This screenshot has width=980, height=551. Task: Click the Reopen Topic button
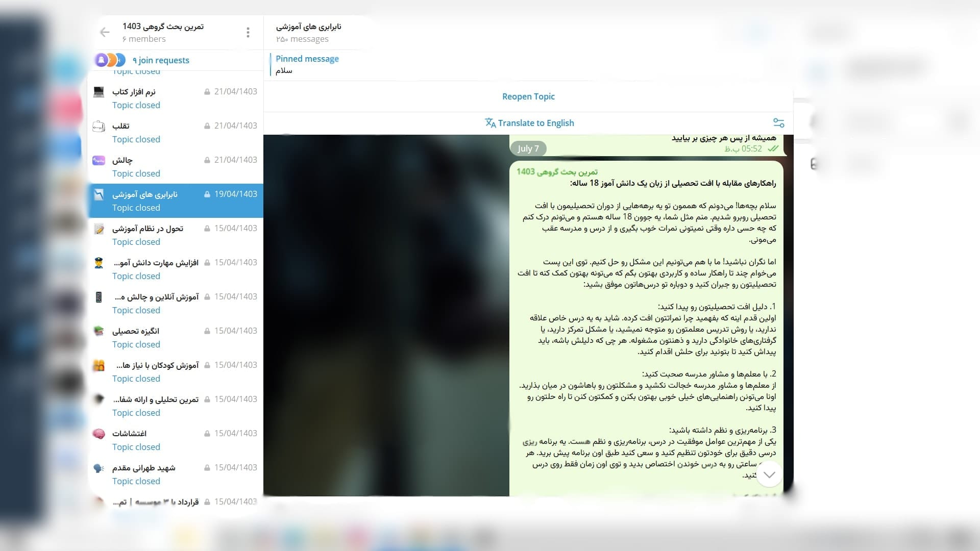point(528,96)
